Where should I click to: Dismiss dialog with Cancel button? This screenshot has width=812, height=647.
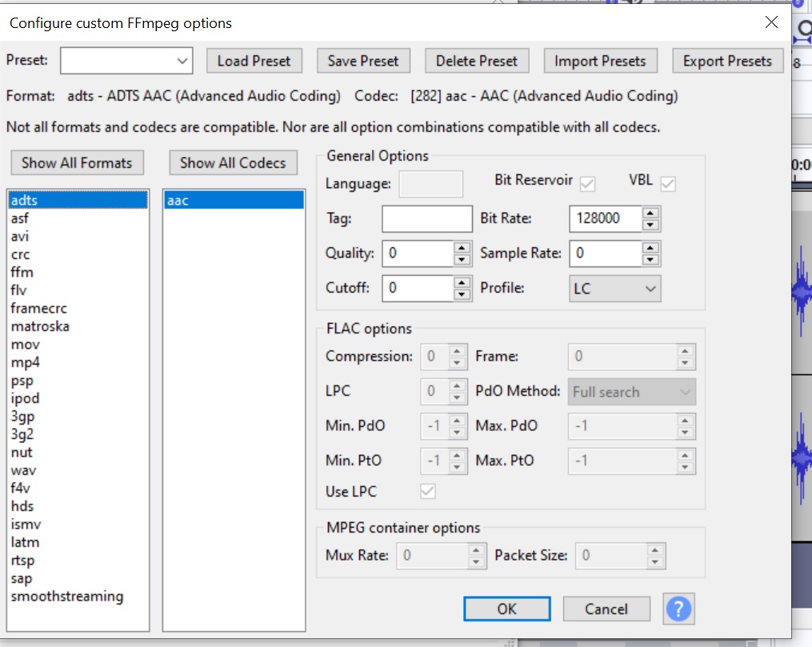tap(606, 609)
